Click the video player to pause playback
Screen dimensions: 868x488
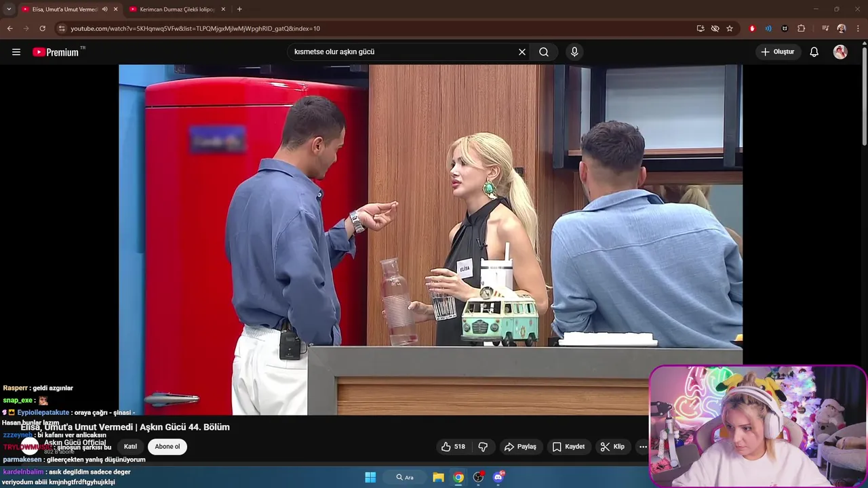pyautogui.click(x=431, y=239)
